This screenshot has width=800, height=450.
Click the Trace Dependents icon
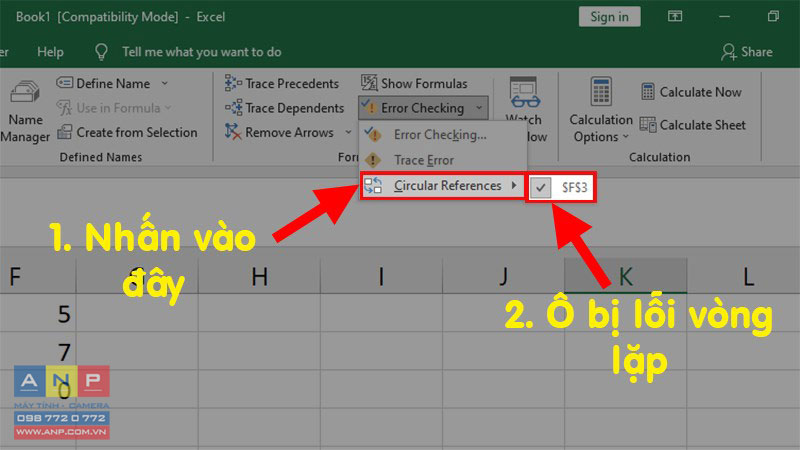[233, 108]
